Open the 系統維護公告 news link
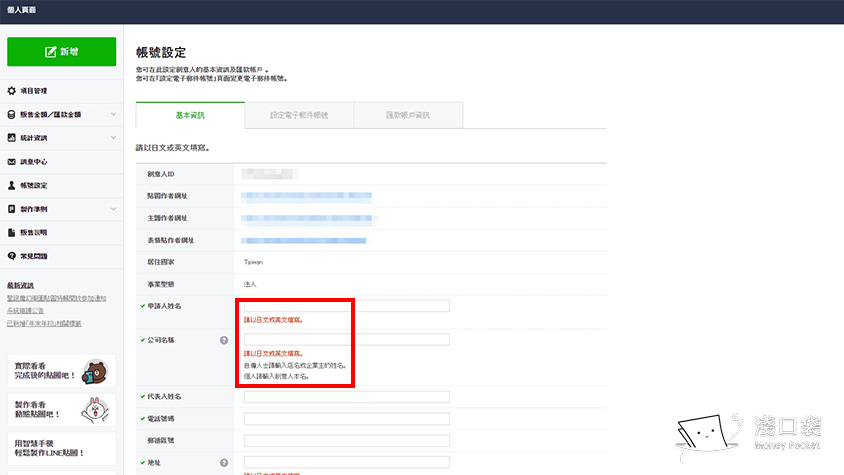Viewport: 844px width, 475px height. pyautogui.click(x=31, y=310)
